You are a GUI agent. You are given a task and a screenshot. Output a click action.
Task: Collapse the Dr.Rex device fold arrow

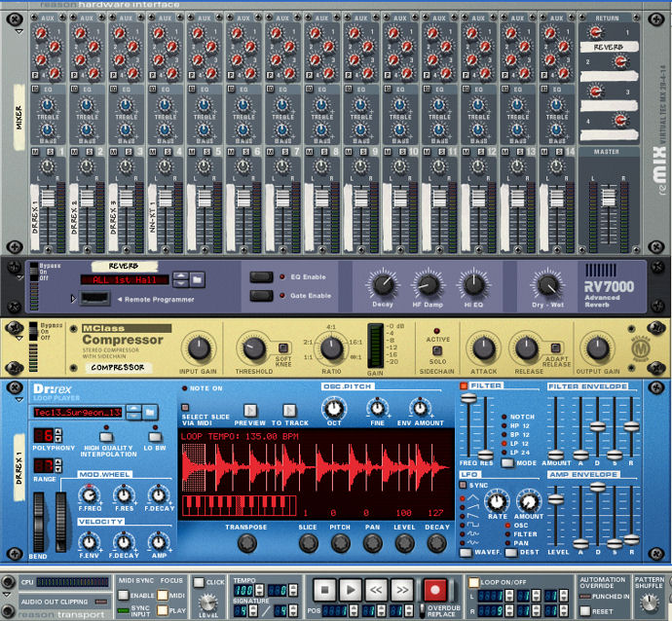[x=19, y=400]
